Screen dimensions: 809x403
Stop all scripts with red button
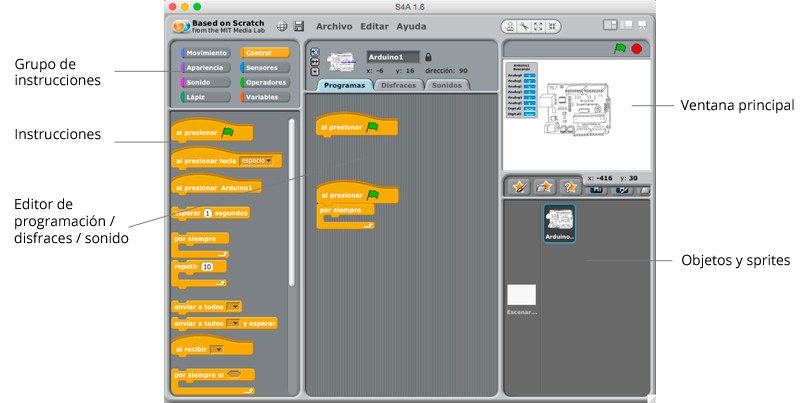637,49
